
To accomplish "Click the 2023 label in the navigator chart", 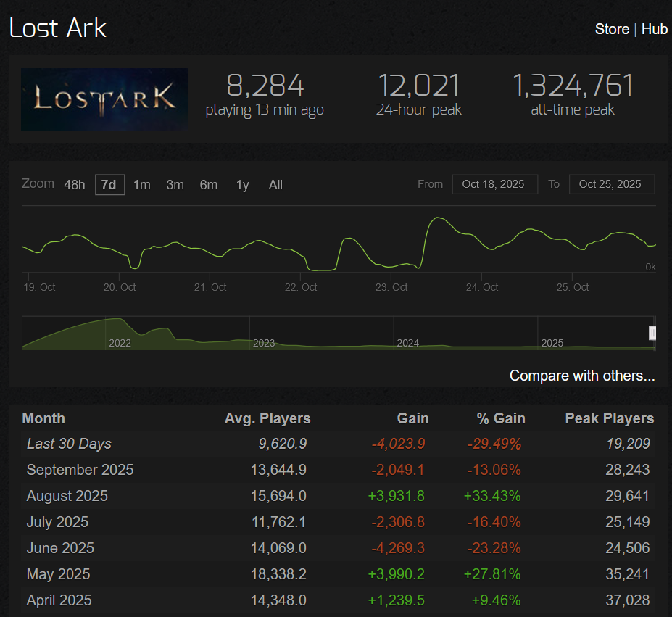I will tap(264, 343).
